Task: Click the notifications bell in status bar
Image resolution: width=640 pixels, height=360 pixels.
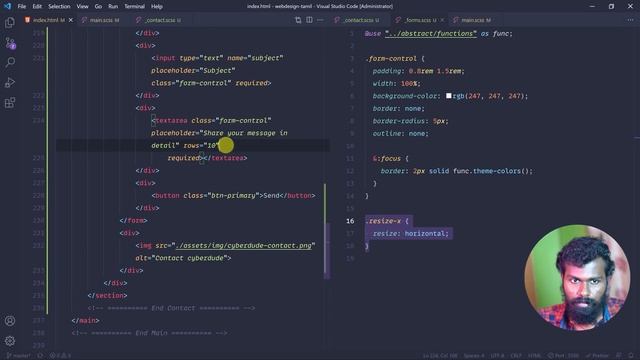Action: [631, 356]
